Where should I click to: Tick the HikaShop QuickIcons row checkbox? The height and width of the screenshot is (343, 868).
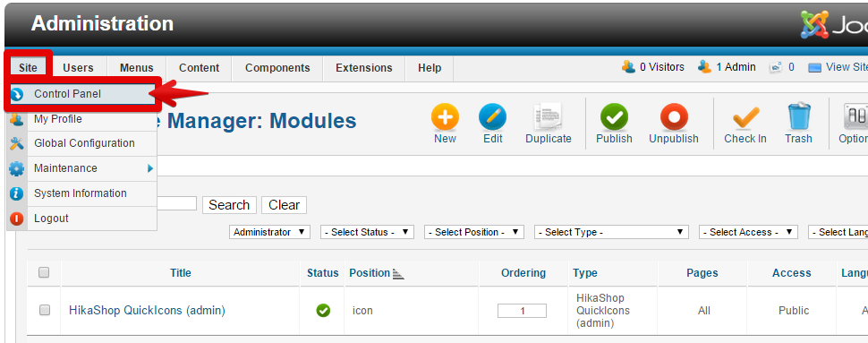coord(45,310)
